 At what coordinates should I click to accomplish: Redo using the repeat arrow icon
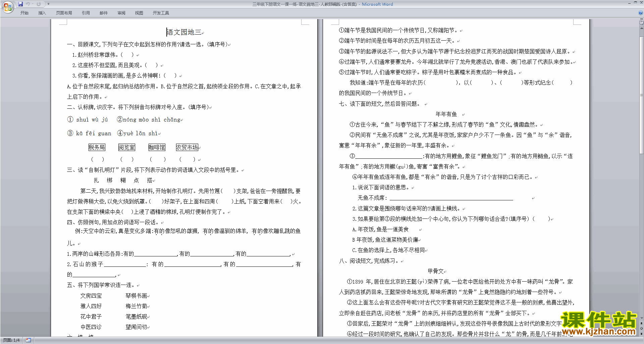coord(39,4)
